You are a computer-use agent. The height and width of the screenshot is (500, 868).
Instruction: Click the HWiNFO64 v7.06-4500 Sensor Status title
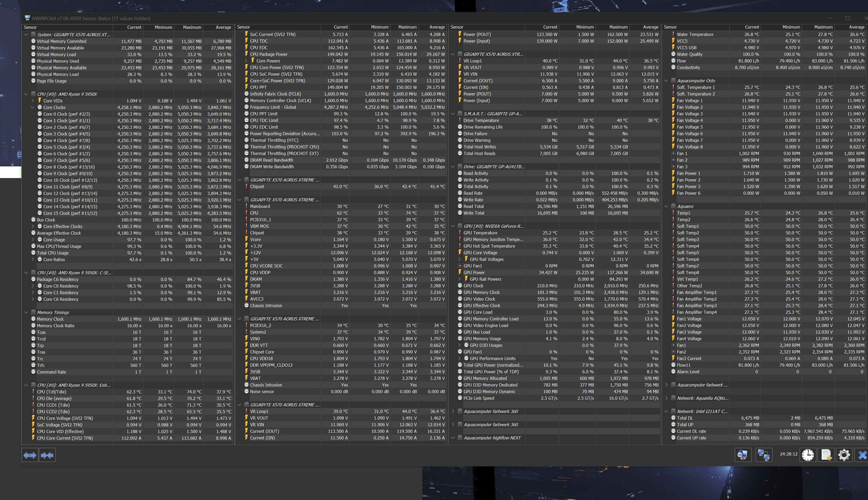click(x=91, y=19)
